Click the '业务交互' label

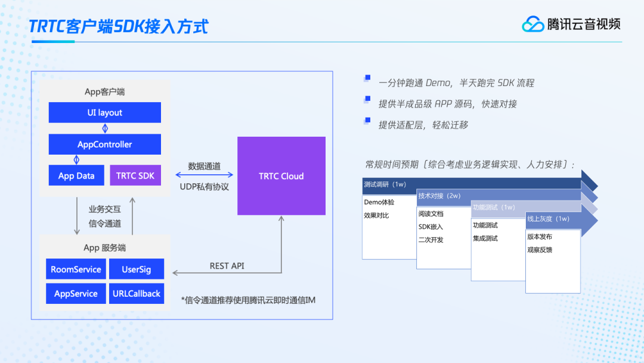tap(105, 209)
